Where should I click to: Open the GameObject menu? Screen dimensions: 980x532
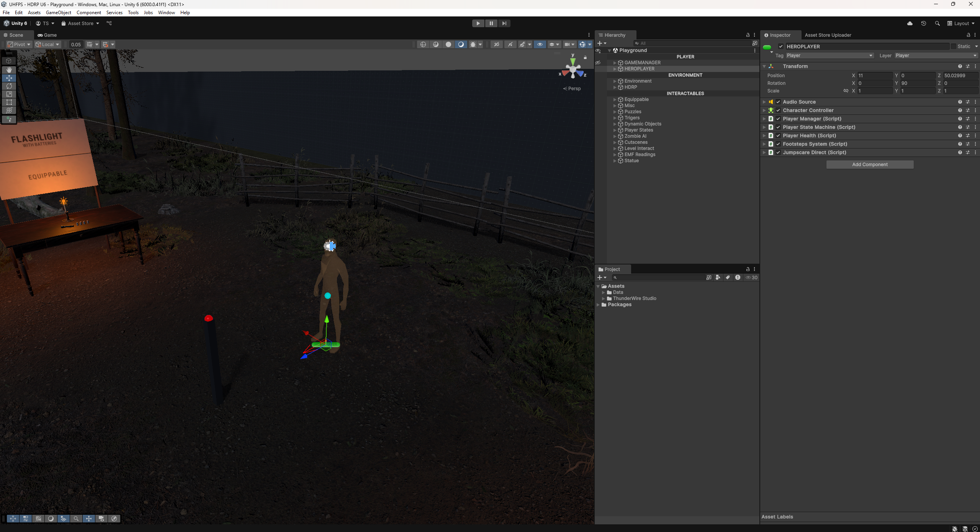point(58,13)
